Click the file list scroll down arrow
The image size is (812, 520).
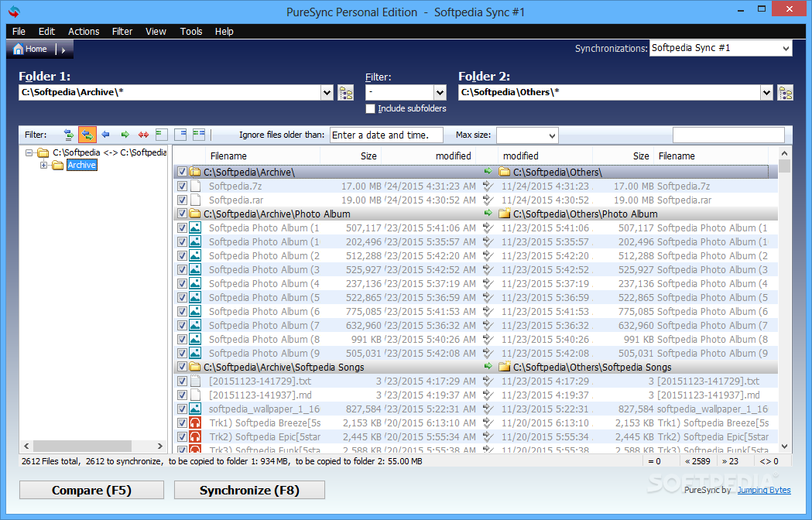click(x=784, y=446)
